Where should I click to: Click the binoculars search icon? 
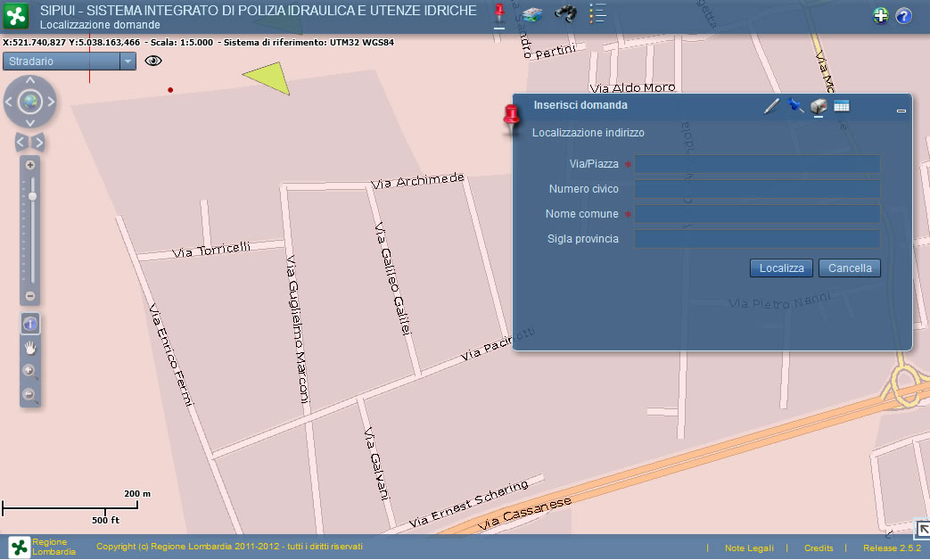(565, 13)
